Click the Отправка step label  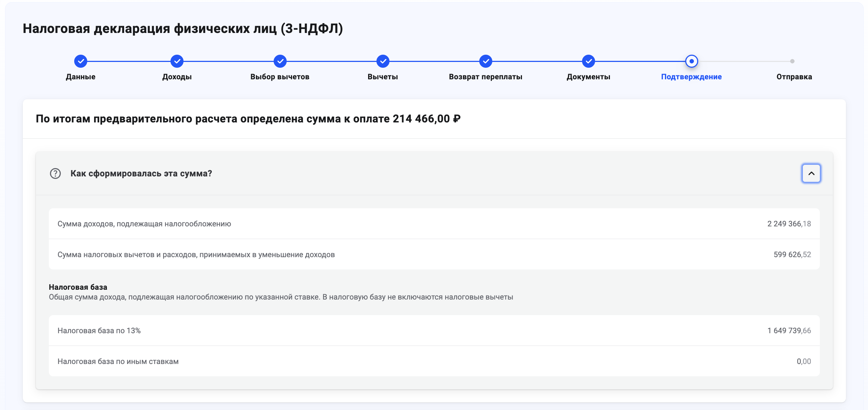pyautogui.click(x=794, y=77)
